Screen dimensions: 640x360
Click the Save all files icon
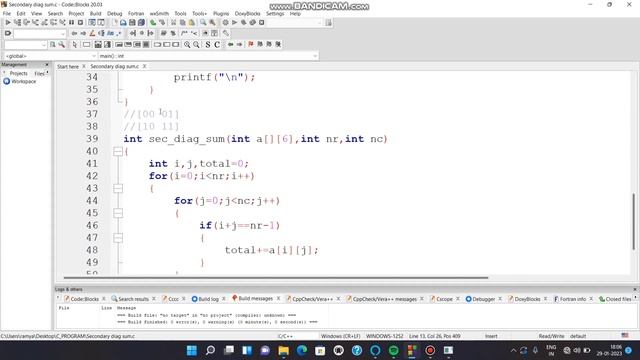click(x=141, y=22)
